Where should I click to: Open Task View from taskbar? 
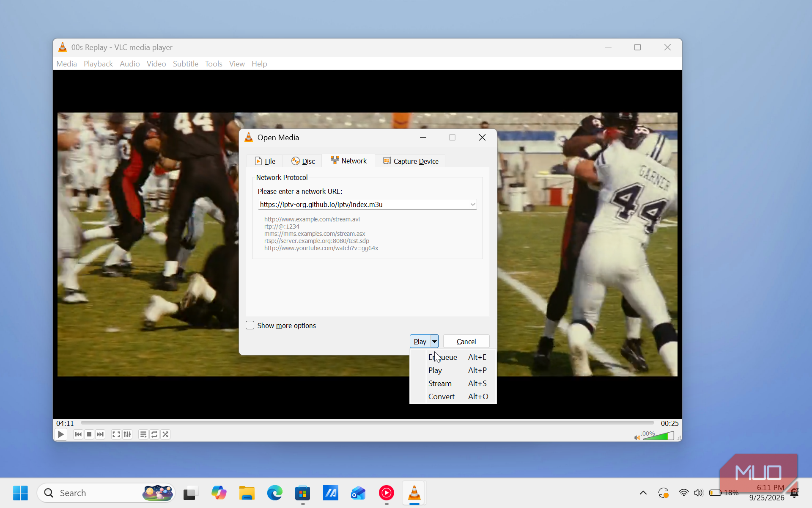pyautogui.click(x=190, y=493)
